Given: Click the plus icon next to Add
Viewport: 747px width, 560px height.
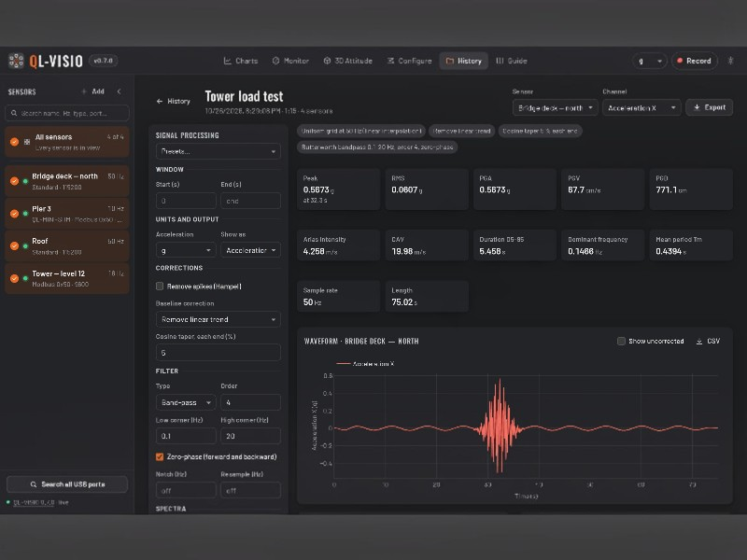Looking at the screenshot, I should point(84,91).
